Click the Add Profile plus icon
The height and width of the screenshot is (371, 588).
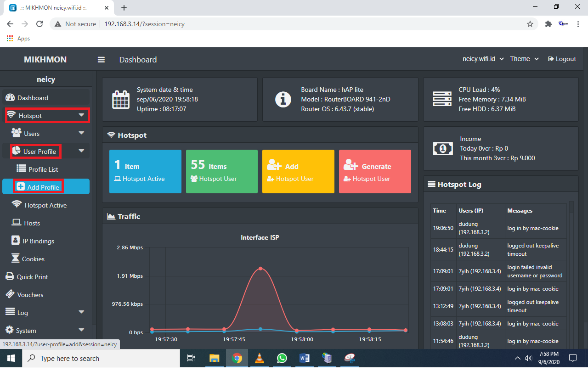[x=21, y=186]
